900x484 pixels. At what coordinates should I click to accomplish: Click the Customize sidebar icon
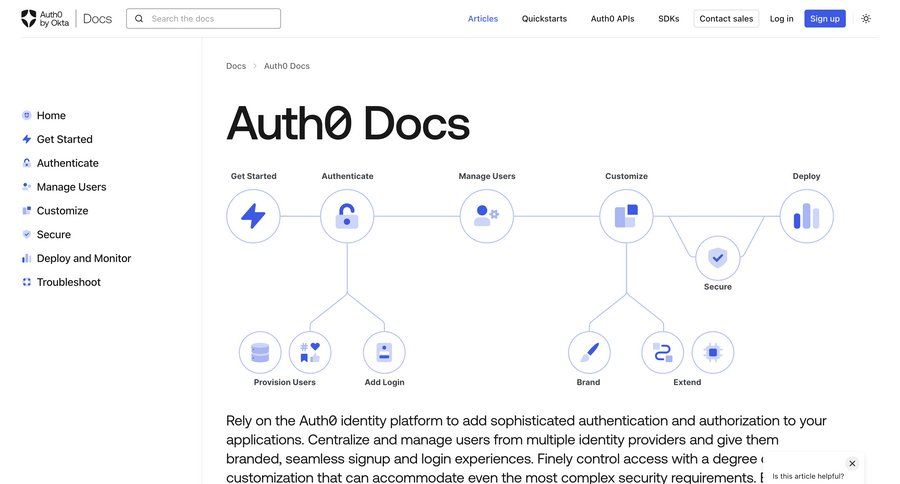click(26, 211)
